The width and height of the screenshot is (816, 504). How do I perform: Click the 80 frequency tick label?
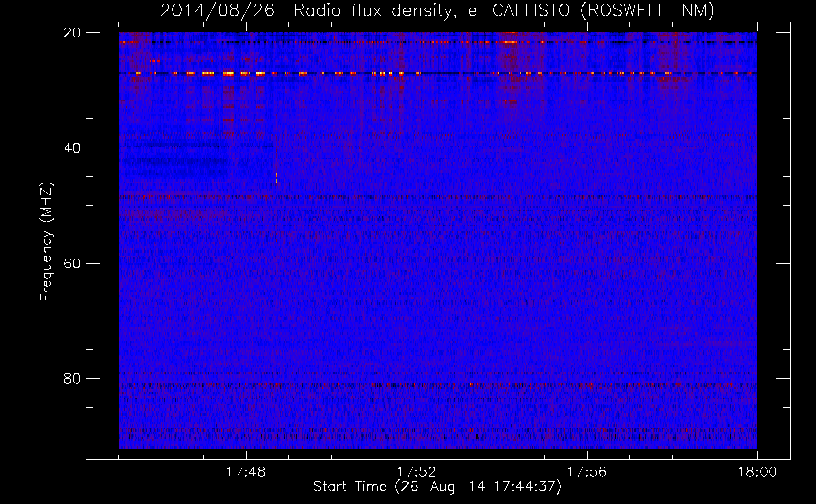point(72,379)
